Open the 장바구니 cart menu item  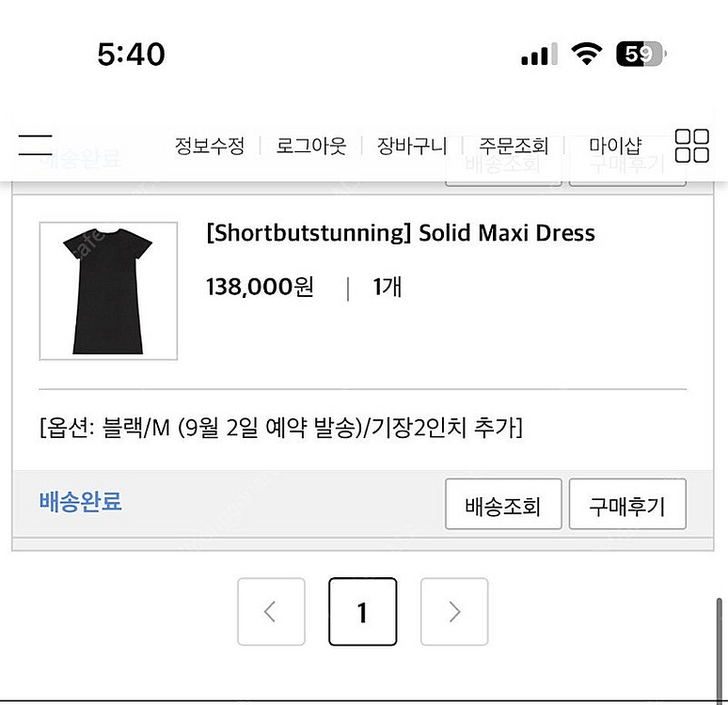click(x=412, y=146)
